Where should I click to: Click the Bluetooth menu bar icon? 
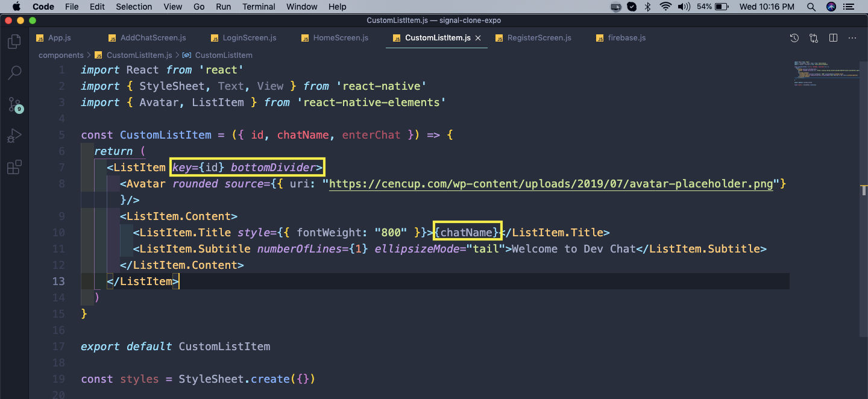pos(648,7)
